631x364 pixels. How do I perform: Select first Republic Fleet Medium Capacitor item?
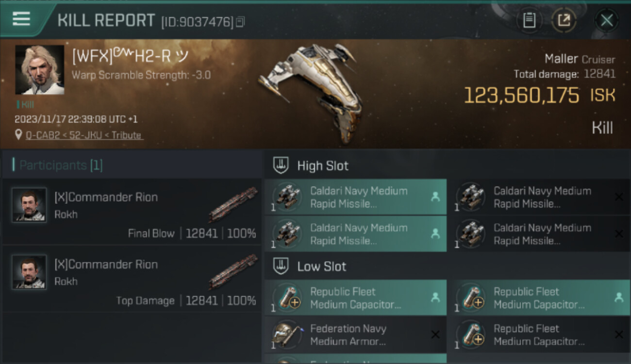pos(355,298)
